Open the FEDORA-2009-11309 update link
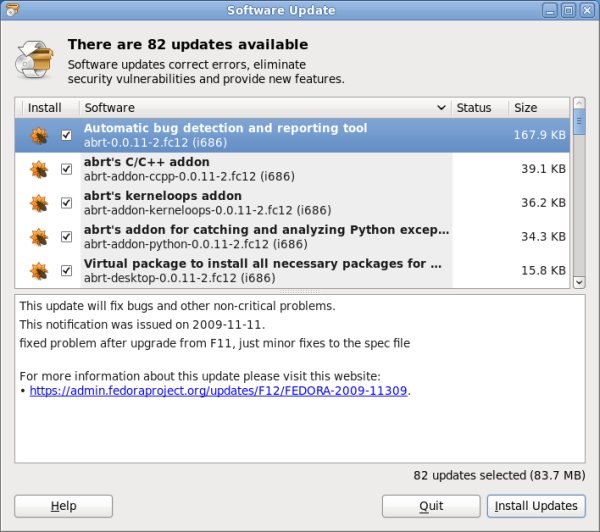The image size is (600, 532). (218, 391)
